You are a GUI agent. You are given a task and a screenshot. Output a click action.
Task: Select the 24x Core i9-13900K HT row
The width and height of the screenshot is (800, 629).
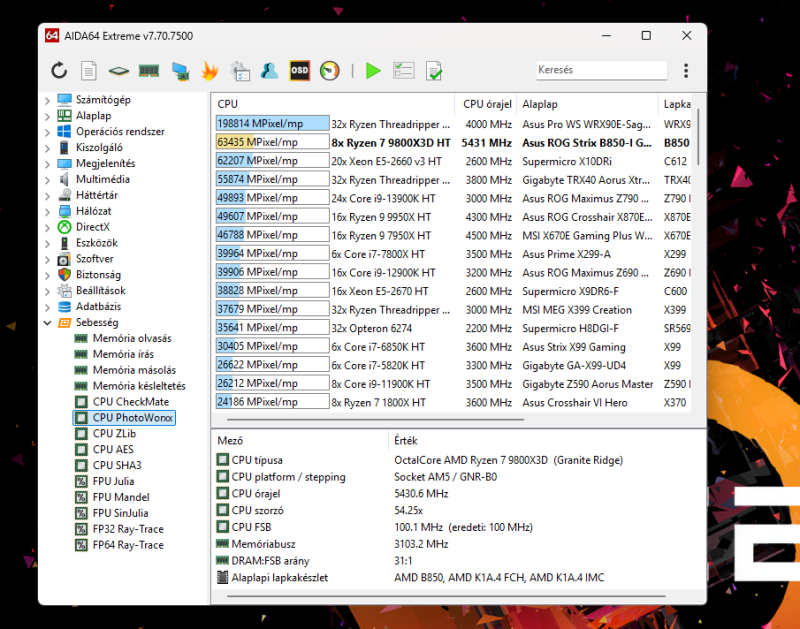tap(453, 198)
